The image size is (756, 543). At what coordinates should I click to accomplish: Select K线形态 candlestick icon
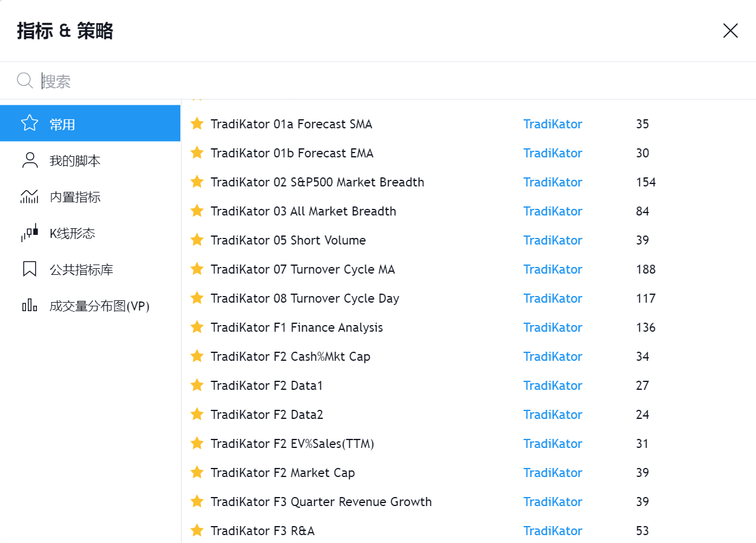coord(29,233)
